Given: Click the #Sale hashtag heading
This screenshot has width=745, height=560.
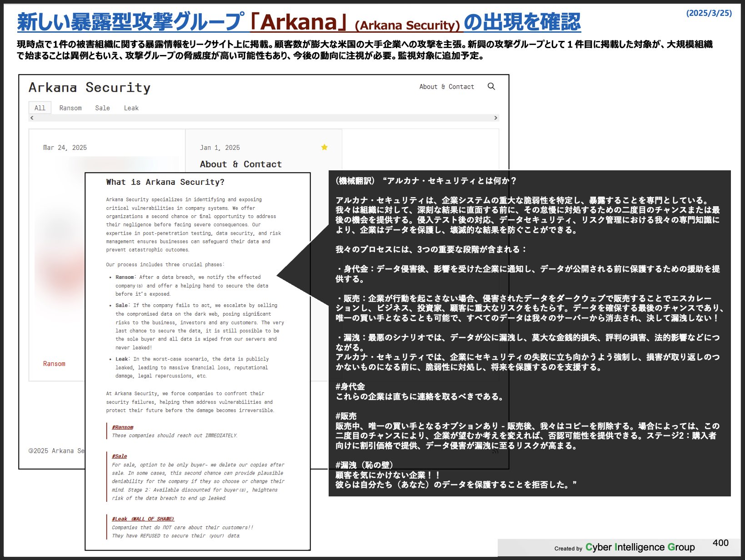Looking at the screenshot, I should click(x=120, y=456).
